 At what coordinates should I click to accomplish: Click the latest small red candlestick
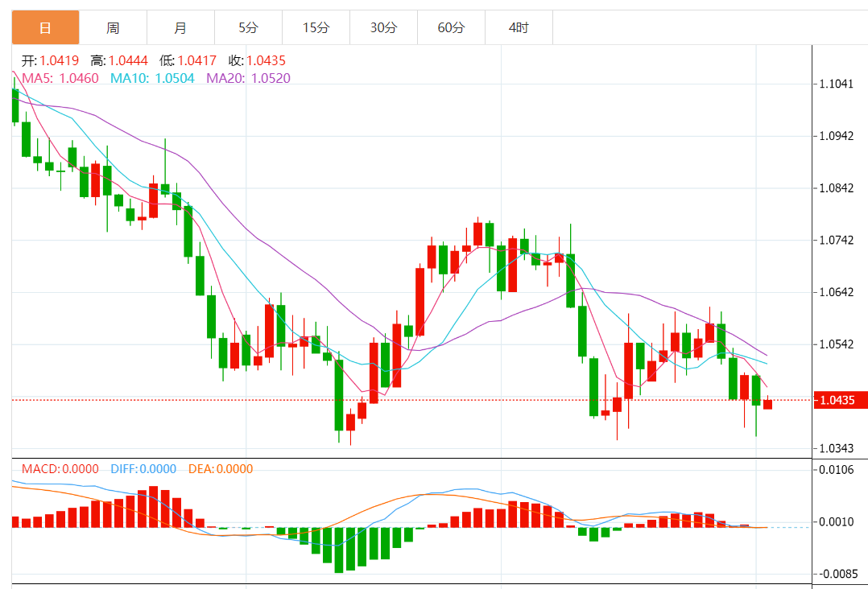click(768, 404)
